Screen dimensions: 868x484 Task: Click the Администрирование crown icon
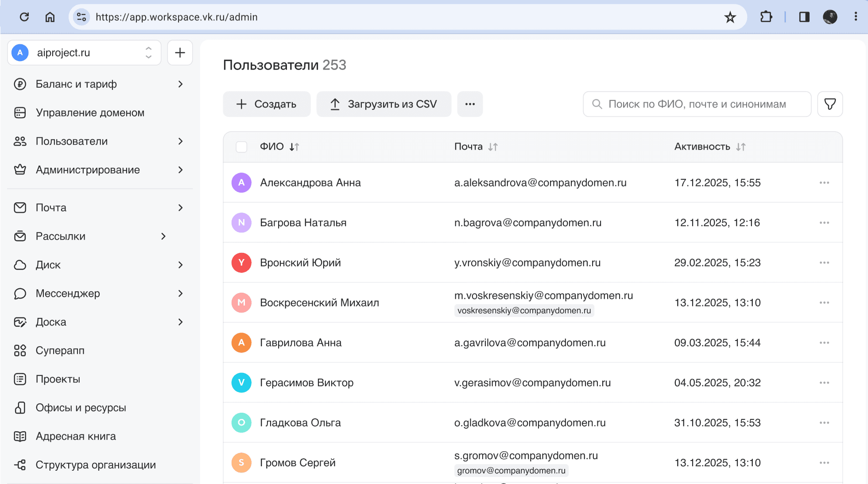point(20,170)
